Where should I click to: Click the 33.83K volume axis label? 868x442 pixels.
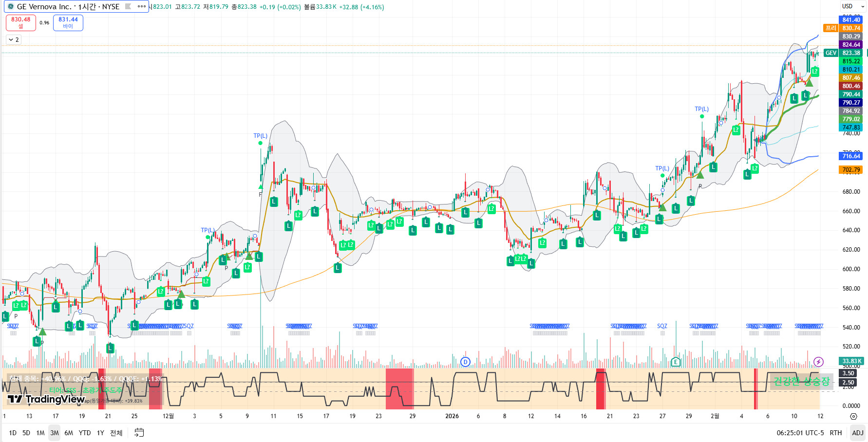click(851, 361)
